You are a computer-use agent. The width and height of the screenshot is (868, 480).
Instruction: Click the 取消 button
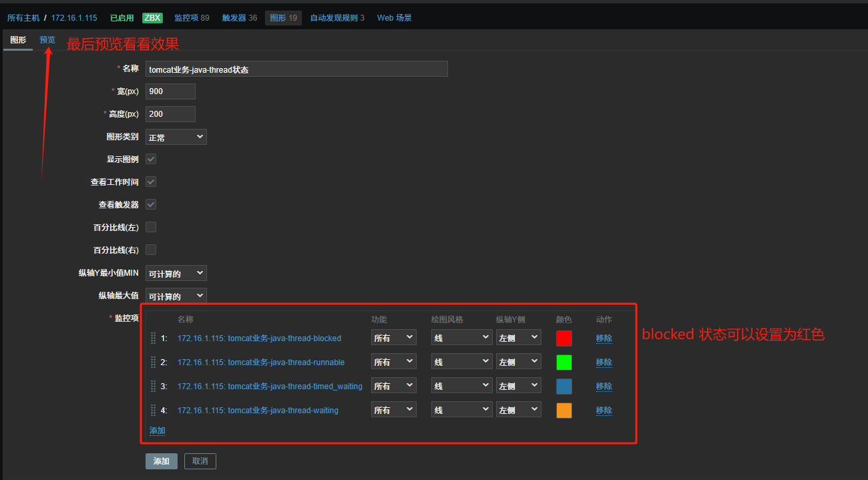200,461
